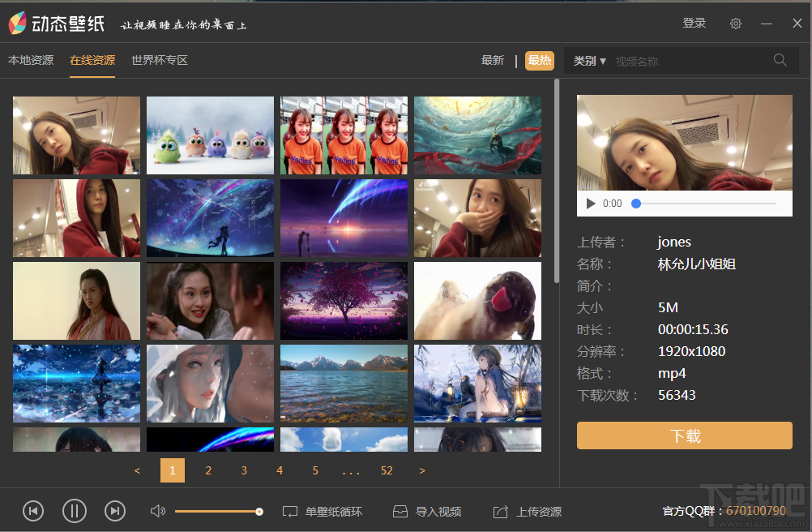
Task: Click the 下载 download button
Action: tap(684, 435)
